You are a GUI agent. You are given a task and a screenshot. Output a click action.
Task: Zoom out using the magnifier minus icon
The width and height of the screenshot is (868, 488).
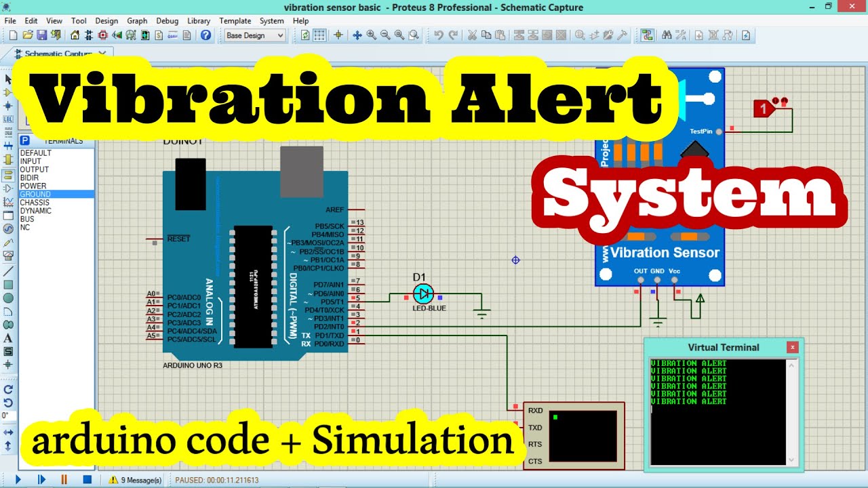click(x=385, y=35)
